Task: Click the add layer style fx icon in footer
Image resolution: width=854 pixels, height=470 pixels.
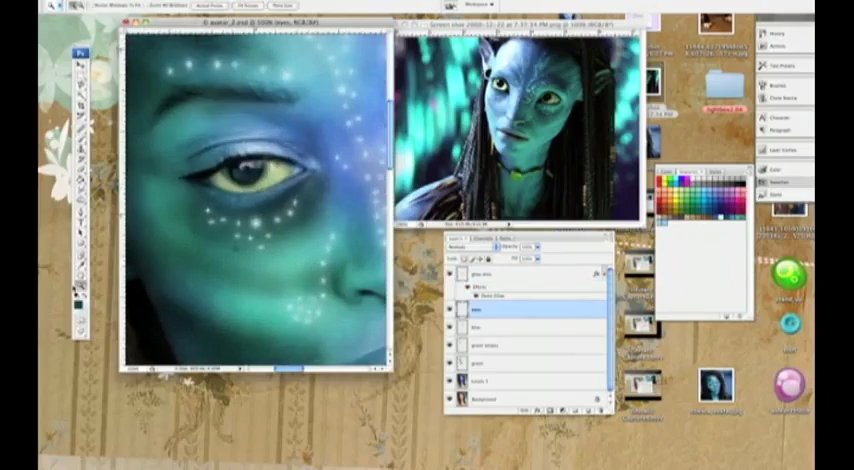Action: point(538,410)
